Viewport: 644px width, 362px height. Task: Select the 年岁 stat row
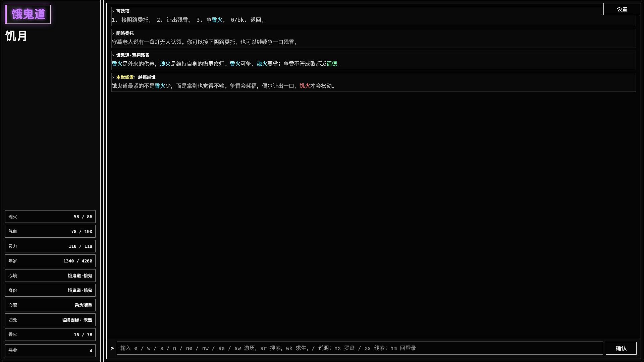(x=50, y=261)
